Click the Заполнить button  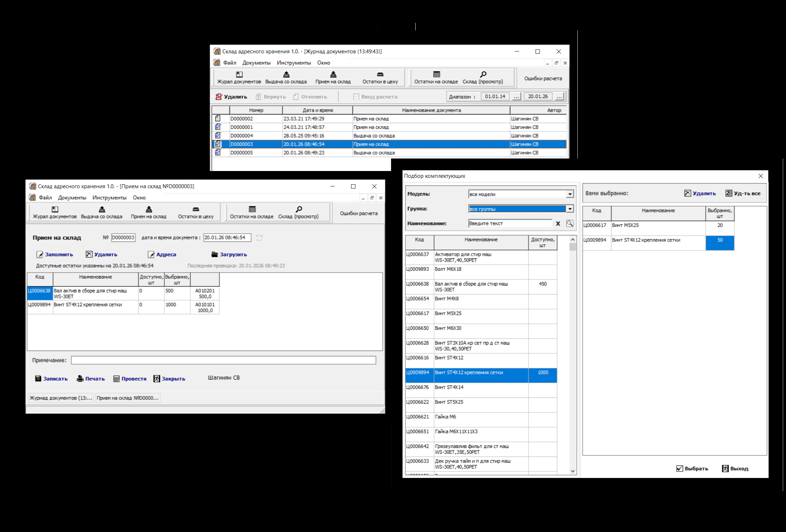click(x=55, y=254)
